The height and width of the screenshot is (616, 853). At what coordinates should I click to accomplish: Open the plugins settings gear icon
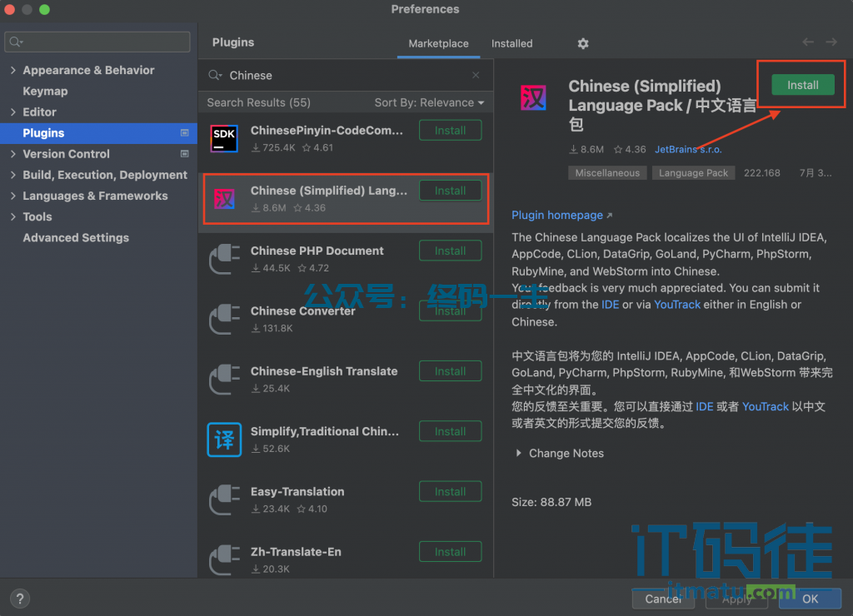point(583,43)
